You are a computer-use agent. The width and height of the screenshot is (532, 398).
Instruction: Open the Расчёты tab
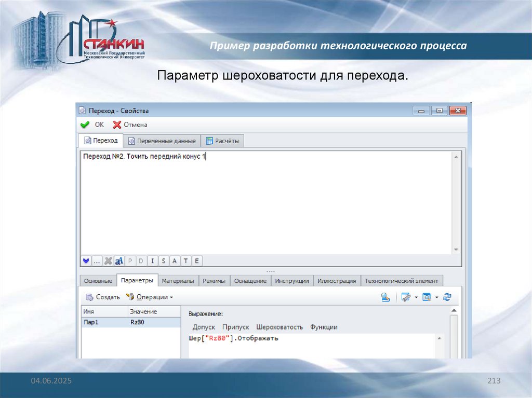pyautogui.click(x=222, y=141)
